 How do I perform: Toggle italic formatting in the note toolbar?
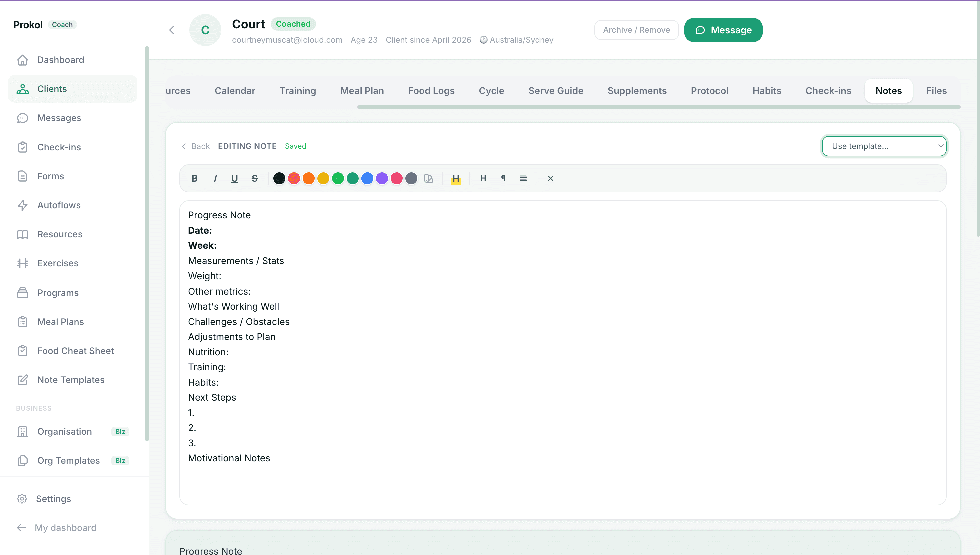point(215,178)
